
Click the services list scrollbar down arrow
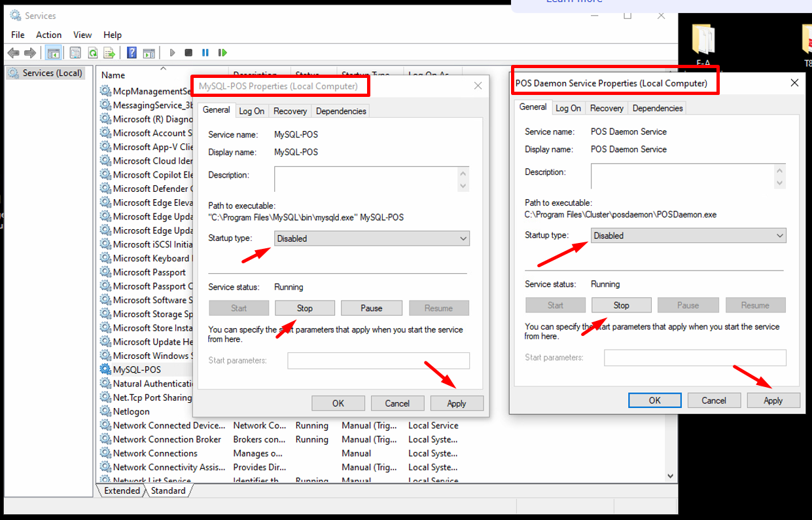click(671, 476)
